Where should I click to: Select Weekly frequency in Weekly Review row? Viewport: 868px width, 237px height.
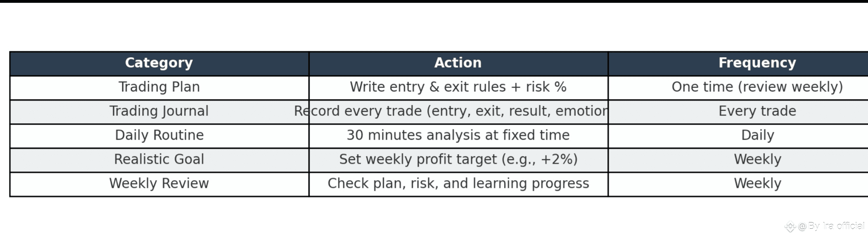[x=738, y=184]
